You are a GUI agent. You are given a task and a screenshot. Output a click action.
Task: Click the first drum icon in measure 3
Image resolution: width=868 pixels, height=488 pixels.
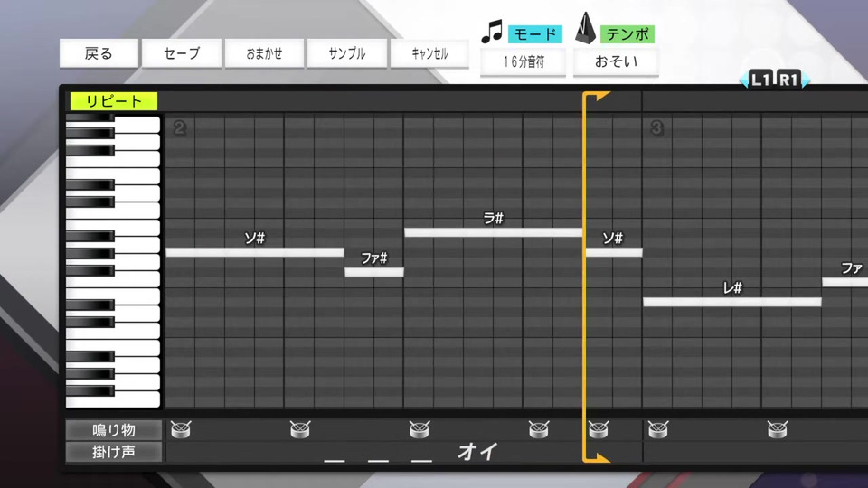pyautogui.click(x=658, y=429)
